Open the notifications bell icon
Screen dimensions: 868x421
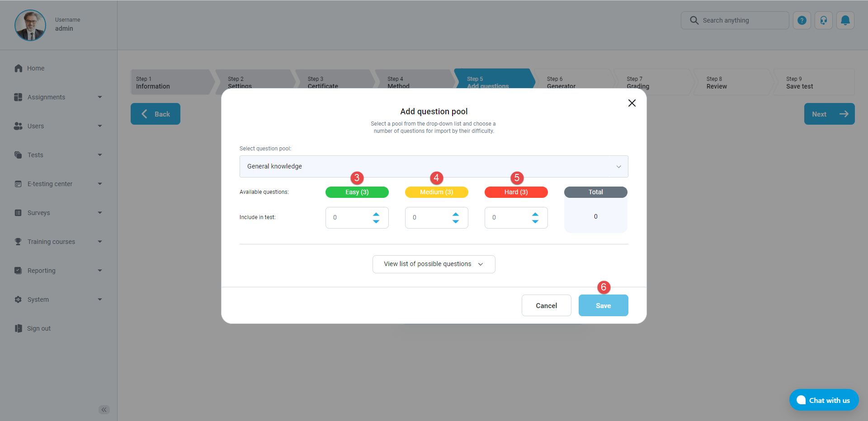point(845,20)
